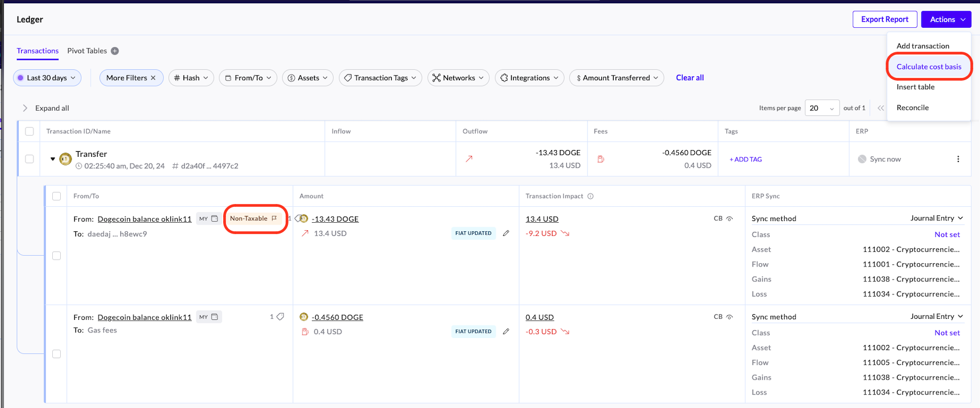Select the Gas fees sub-row checkbox

(x=56, y=354)
